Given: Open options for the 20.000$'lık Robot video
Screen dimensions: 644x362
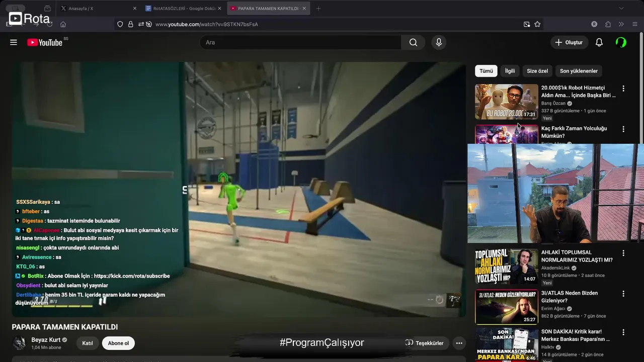Looking at the screenshot, I should coord(623,88).
